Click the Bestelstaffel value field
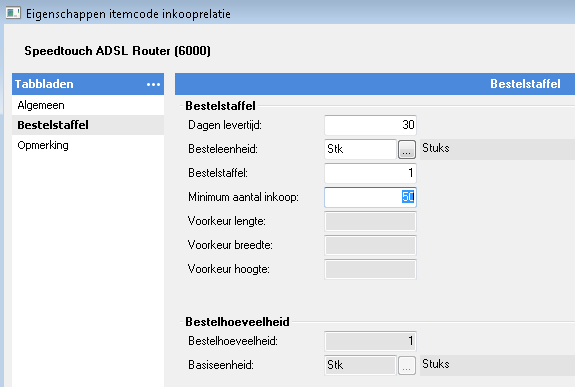 click(370, 173)
